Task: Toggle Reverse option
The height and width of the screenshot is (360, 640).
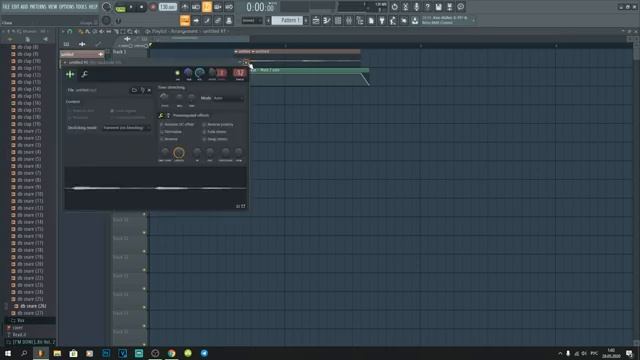Action: [x=169, y=139]
